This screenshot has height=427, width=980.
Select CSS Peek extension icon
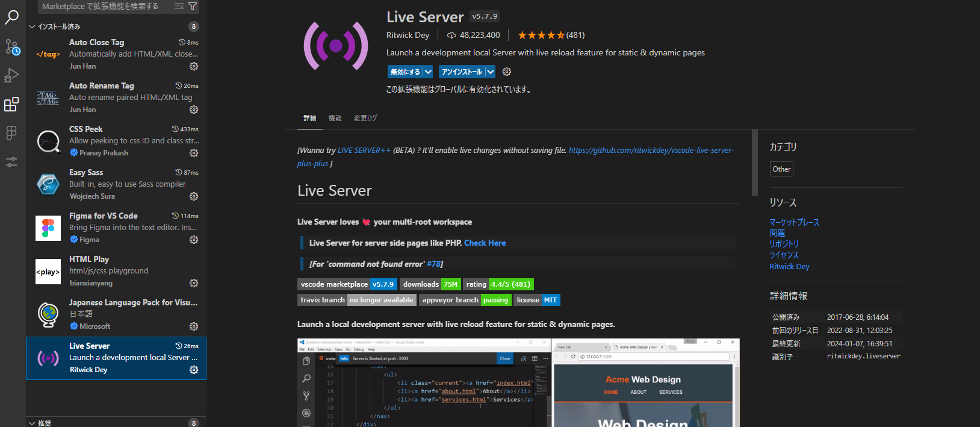tap(48, 142)
